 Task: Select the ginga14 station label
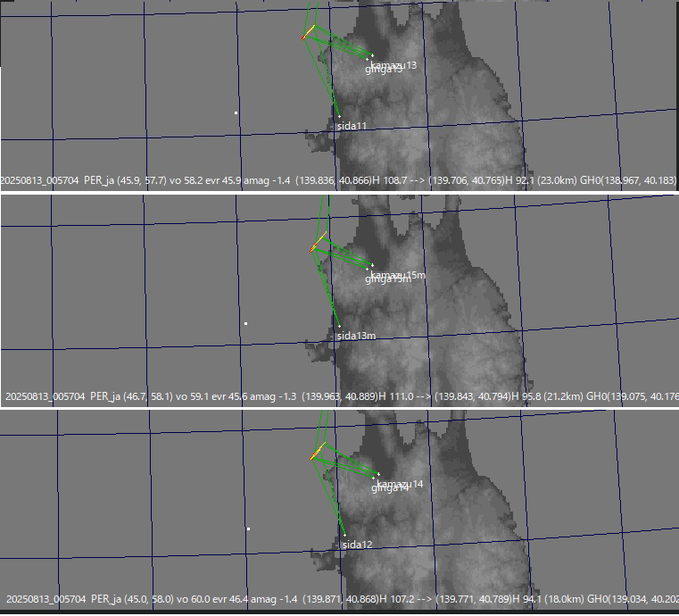point(390,488)
